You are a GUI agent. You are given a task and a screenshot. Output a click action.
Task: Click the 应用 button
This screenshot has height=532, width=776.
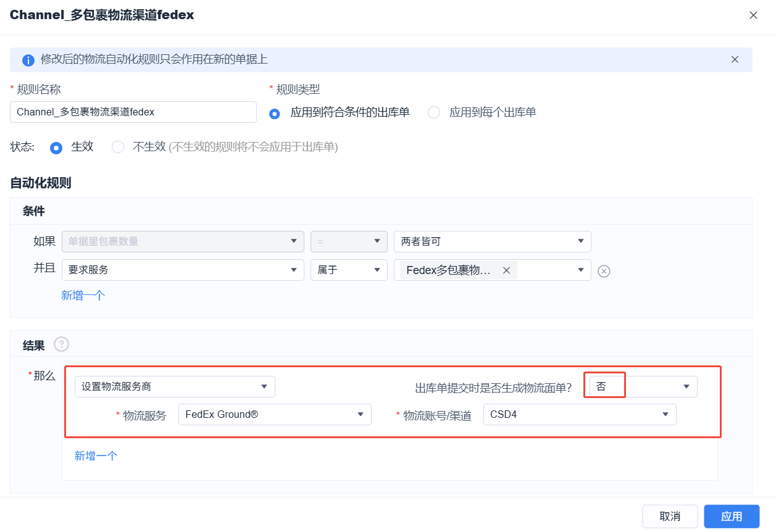point(732,517)
